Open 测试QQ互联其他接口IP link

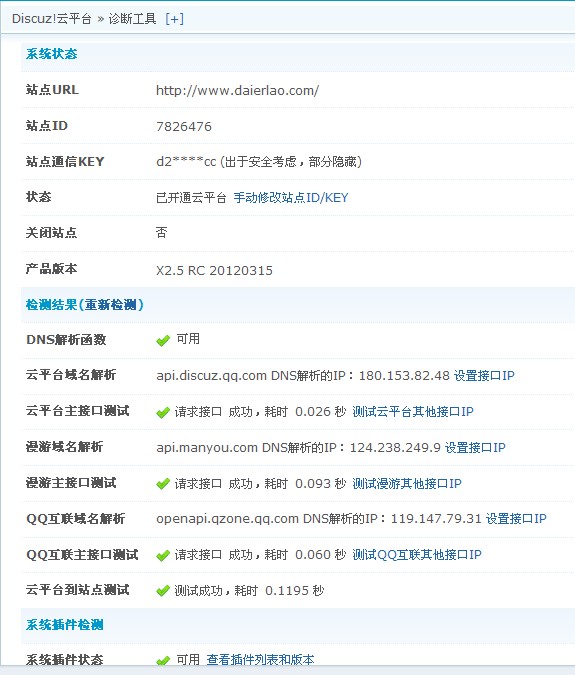pos(417,555)
